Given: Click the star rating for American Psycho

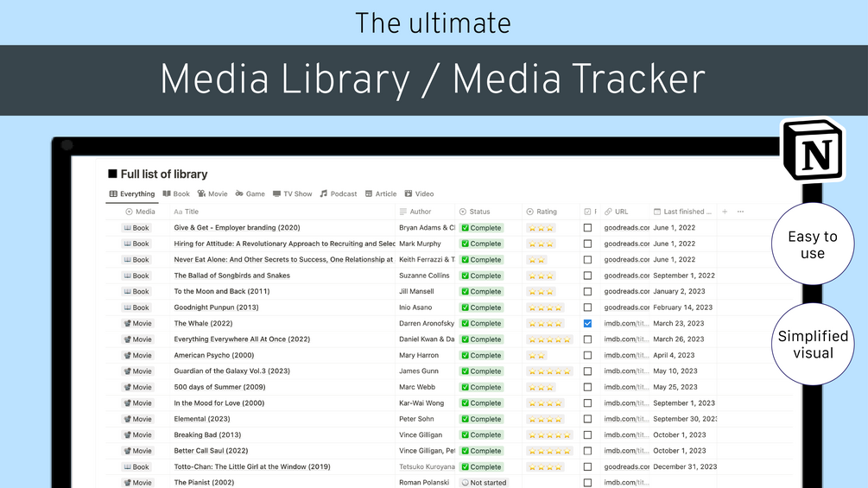Looking at the screenshot, I should point(536,355).
